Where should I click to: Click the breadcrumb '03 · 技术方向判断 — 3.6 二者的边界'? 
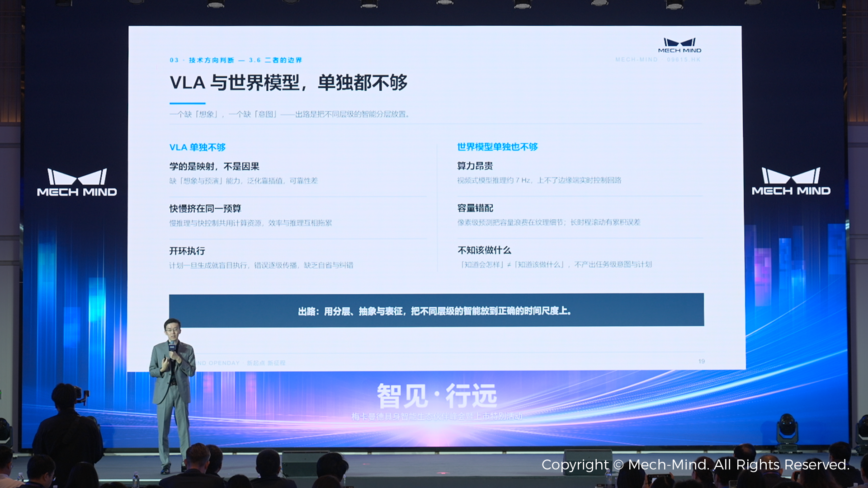click(x=236, y=60)
